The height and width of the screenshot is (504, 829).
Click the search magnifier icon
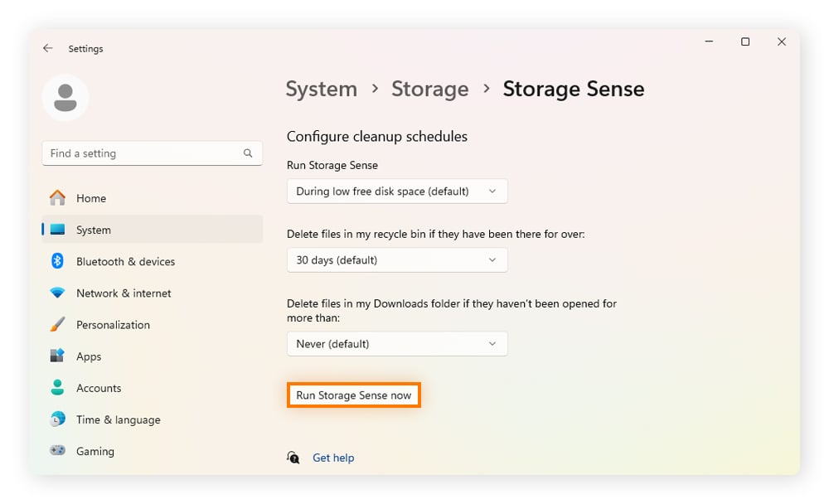pos(248,153)
